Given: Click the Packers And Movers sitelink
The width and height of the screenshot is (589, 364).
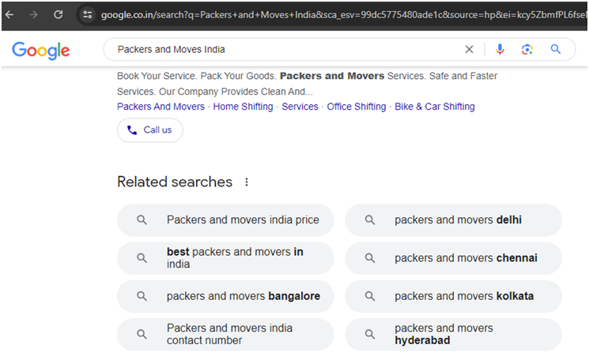Looking at the screenshot, I should coord(160,107).
